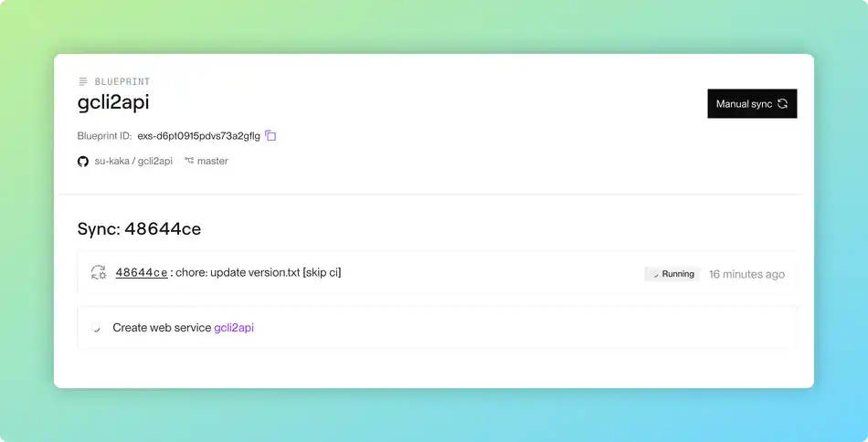Click the branch icon beside master
868x442 pixels.
point(189,161)
